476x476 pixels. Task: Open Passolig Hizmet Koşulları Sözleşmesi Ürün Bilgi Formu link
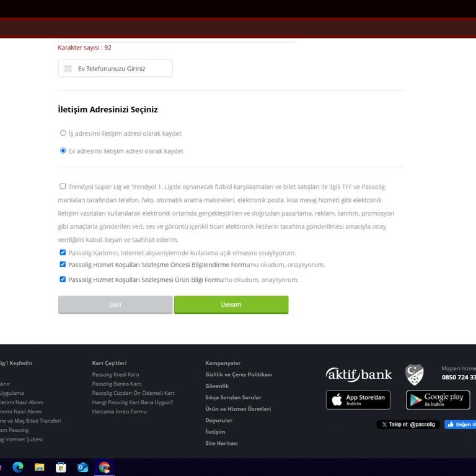pyautogui.click(x=146, y=280)
